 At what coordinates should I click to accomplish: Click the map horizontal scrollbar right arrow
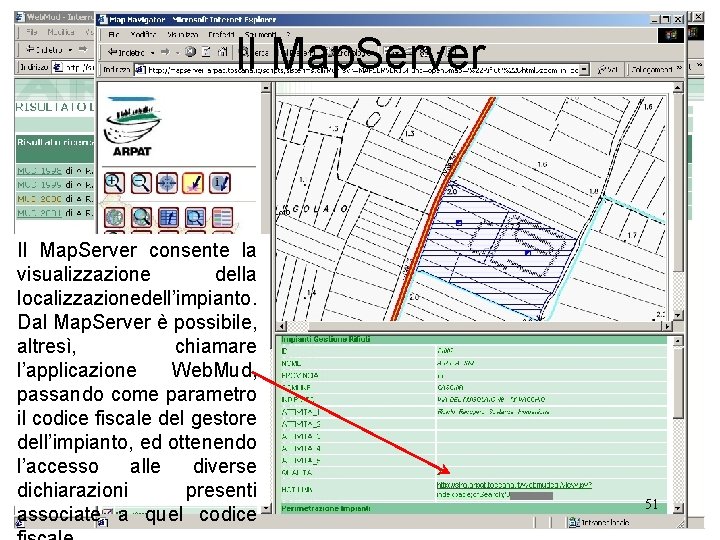click(667, 326)
